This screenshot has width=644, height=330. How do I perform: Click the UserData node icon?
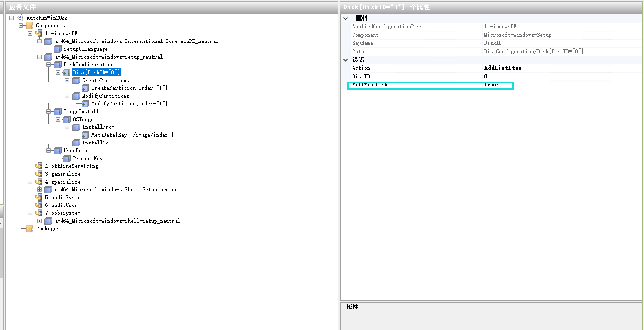pyautogui.click(x=58, y=150)
